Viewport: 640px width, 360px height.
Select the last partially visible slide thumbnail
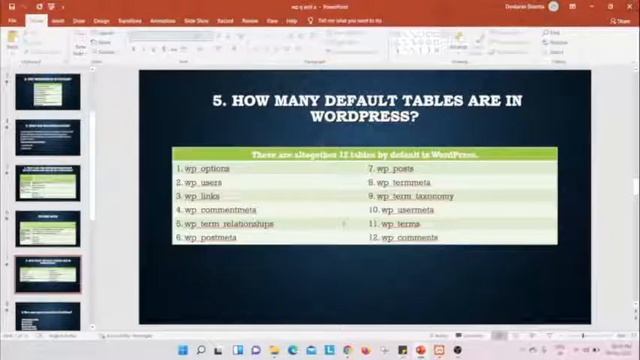48,316
